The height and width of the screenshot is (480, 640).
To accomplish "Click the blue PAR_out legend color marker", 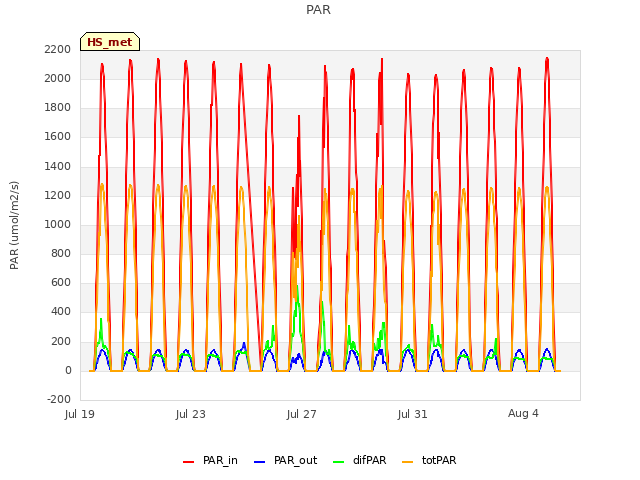I will 259,461.
